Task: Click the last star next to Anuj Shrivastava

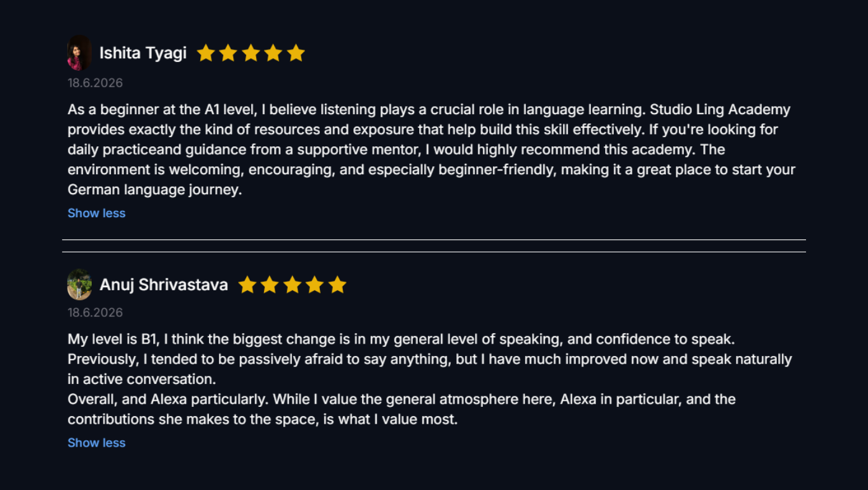Action: pyautogui.click(x=337, y=285)
